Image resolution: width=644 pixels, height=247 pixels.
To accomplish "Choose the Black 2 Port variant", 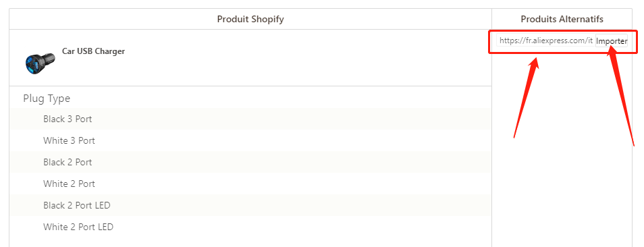I will pyautogui.click(x=250, y=162).
